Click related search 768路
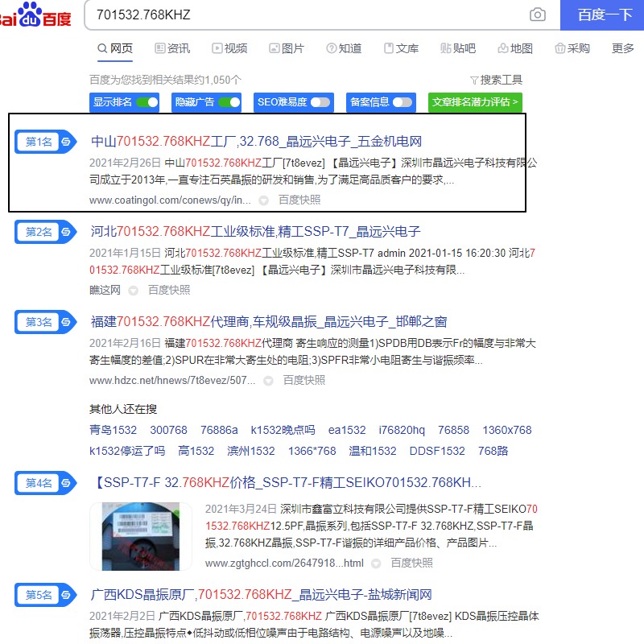 click(493, 451)
